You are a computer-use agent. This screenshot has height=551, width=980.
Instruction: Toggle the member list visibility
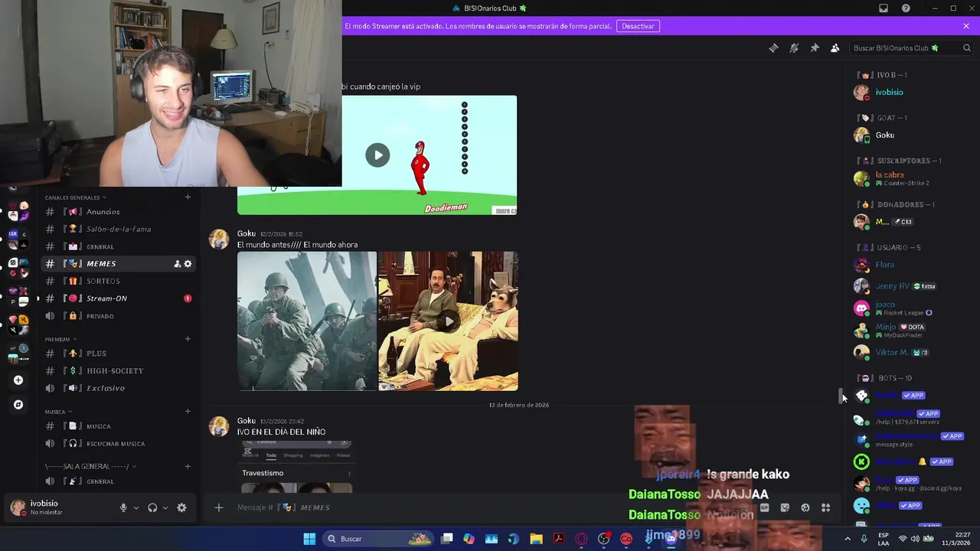[x=835, y=47]
